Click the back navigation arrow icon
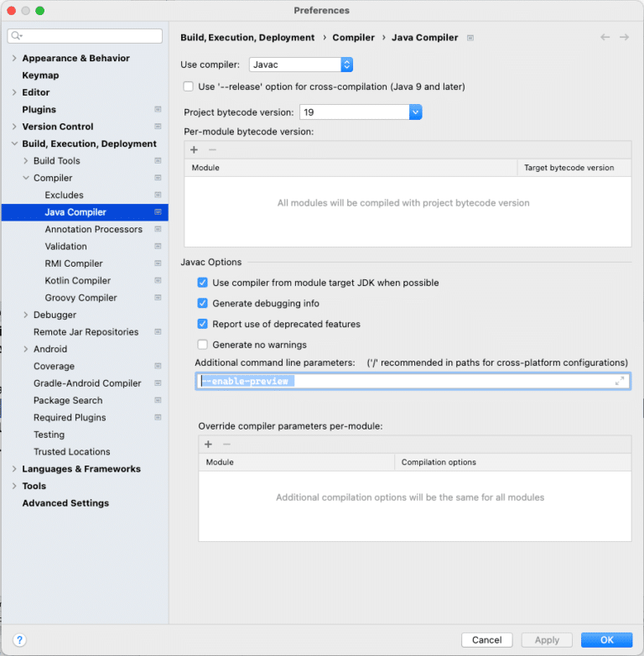The image size is (644, 656). coord(605,38)
